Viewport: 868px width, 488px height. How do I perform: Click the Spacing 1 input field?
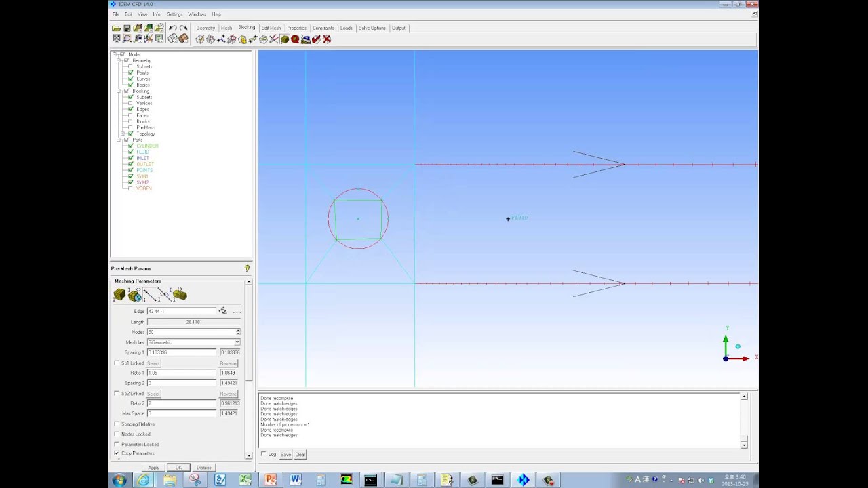[x=182, y=352]
